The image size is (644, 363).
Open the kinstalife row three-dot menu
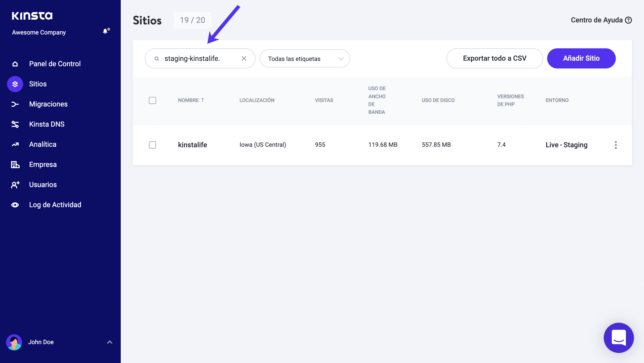tap(616, 145)
